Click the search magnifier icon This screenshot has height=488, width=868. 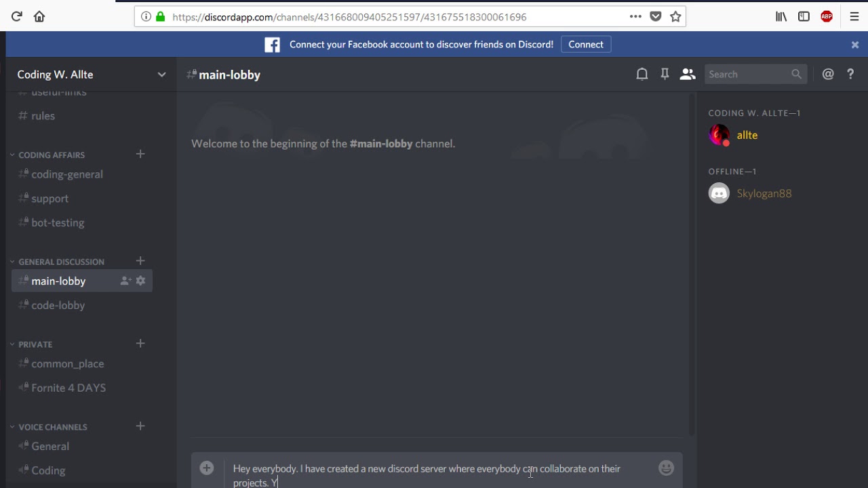(796, 75)
